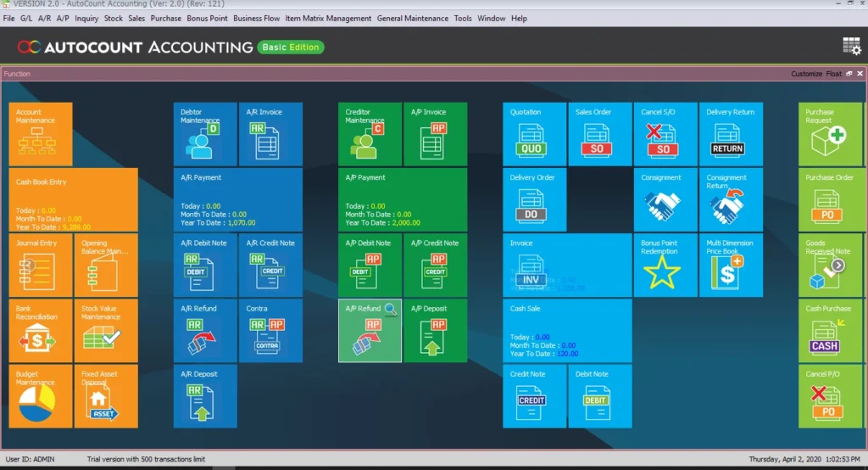
Task: Close the Function panel
Action: click(x=860, y=74)
